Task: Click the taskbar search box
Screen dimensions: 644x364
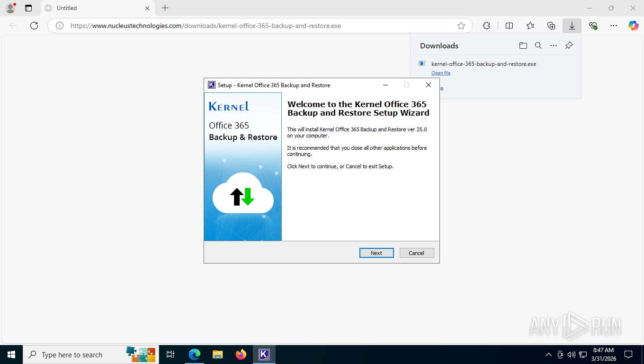Action: coord(91,355)
